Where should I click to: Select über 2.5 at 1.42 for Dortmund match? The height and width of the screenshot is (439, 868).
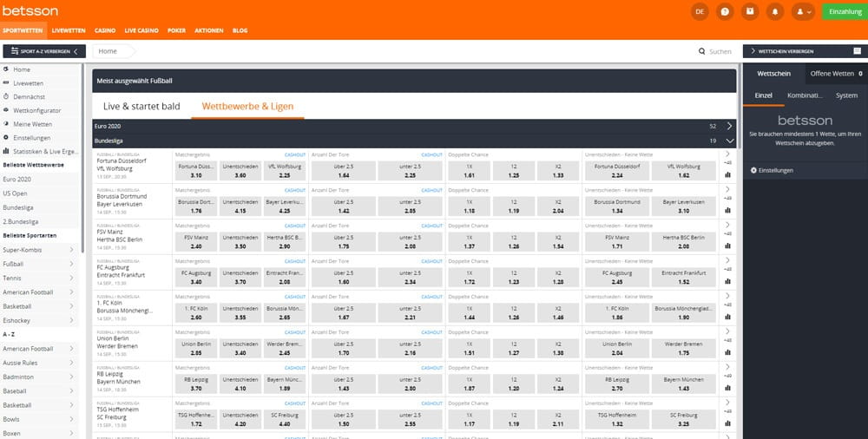343,206
